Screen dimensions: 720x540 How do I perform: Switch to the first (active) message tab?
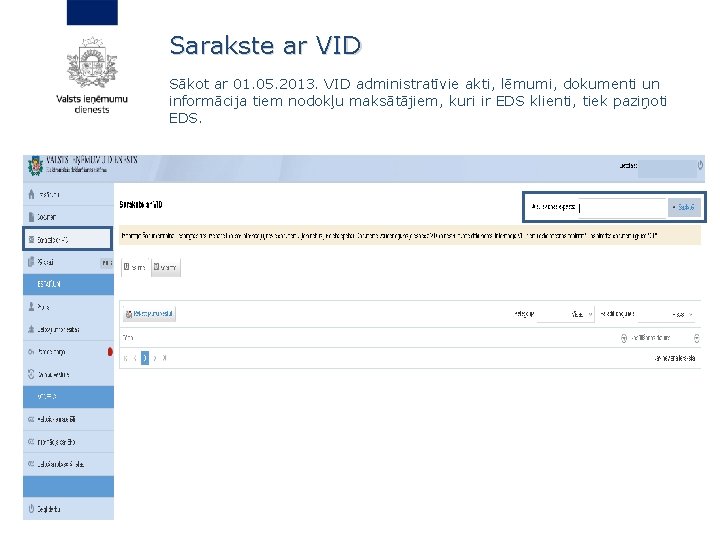click(x=135, y=267)
